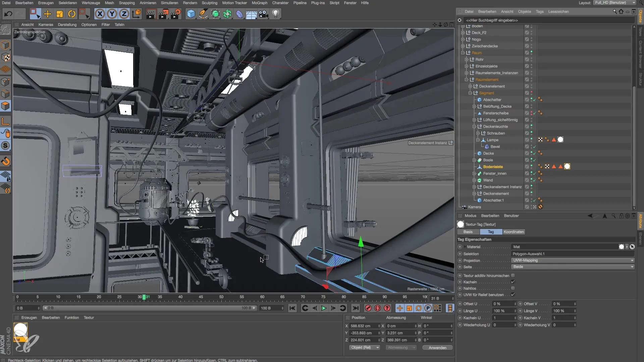Click the Offset U percentage field
Image resolution: width=644 pixels, height=362 pixels.
[x=504, y=304]
